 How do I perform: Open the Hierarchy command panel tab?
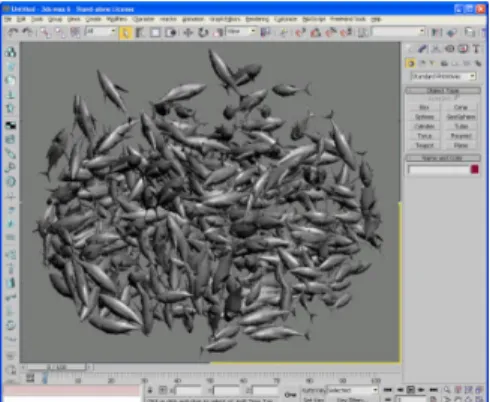coord(436,49)
